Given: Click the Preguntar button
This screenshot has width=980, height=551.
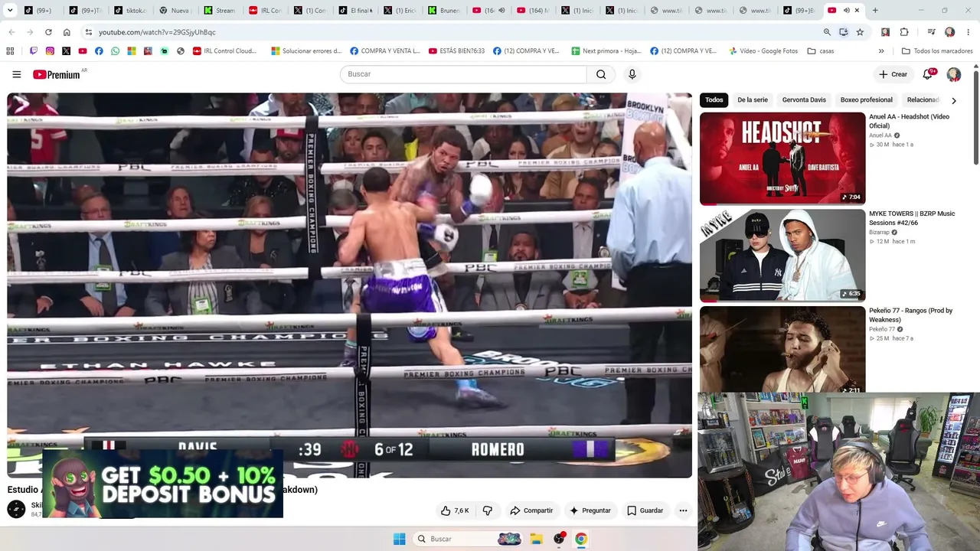Looking at the screenshot, I should point(590,510).
